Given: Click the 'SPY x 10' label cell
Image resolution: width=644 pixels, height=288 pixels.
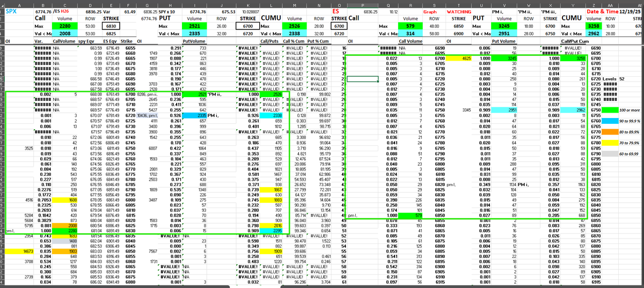Looking at the screenshot, I should pos(171,11).
